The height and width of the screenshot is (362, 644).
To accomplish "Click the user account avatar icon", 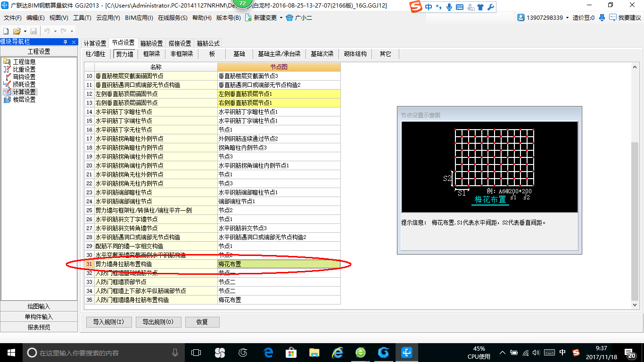I will click(x=521, y=18).
